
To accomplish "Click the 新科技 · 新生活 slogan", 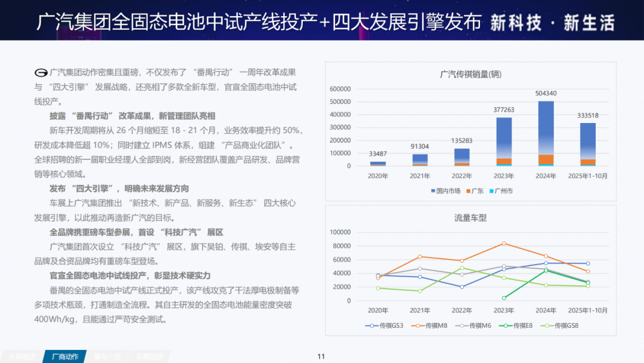I will [552, 22].
